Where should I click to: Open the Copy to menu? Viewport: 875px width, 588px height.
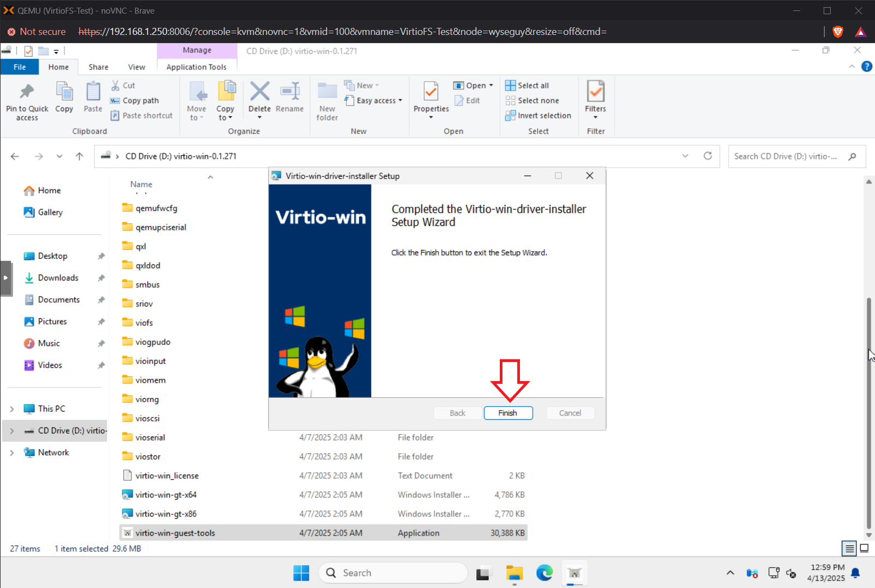click(225, 101)
